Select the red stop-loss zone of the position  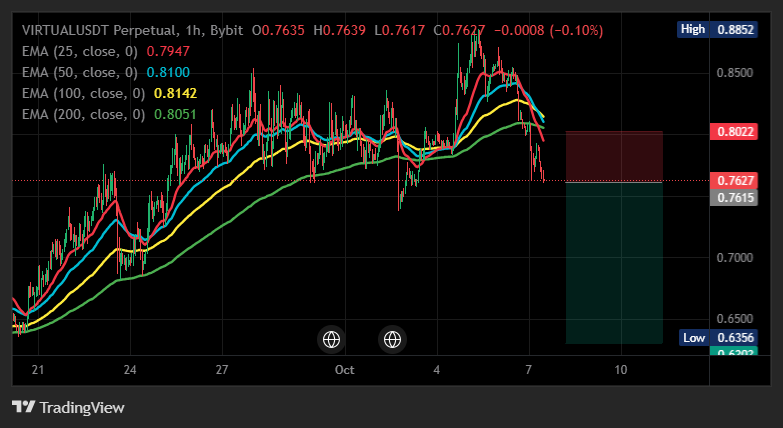point(614,157)
